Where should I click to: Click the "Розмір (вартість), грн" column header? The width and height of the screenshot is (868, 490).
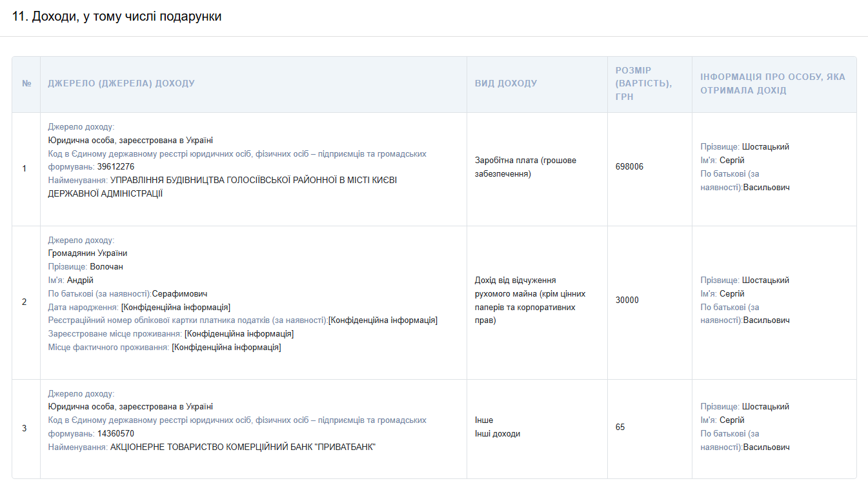click(x=643, y=84)
